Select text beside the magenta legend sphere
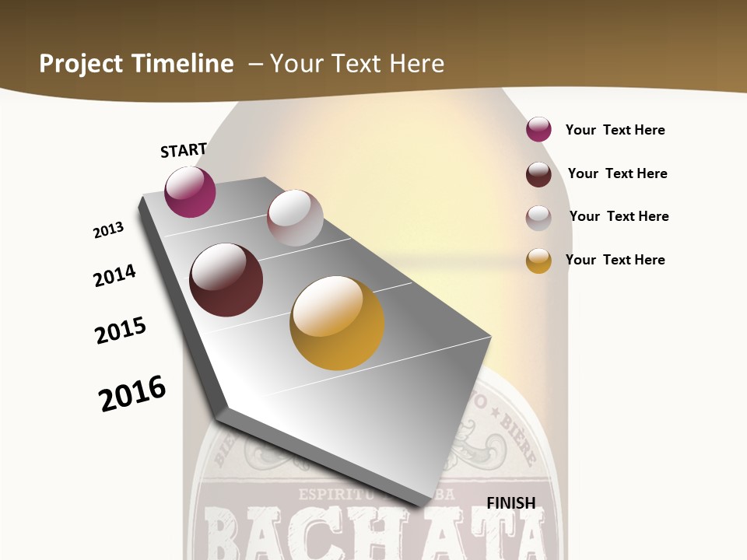This screenshot has width=747, height=560. 615,130
